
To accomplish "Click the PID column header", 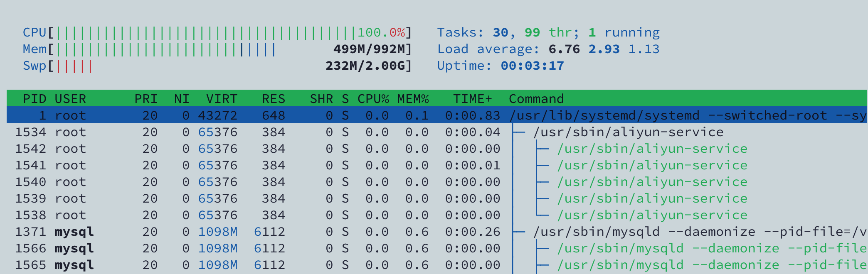I will (x=35, y=99).
